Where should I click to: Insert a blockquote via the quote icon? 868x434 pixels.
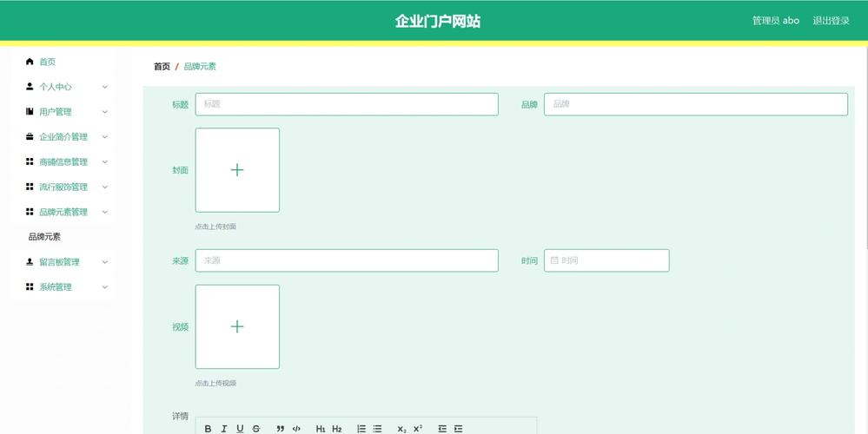point(280,429)
